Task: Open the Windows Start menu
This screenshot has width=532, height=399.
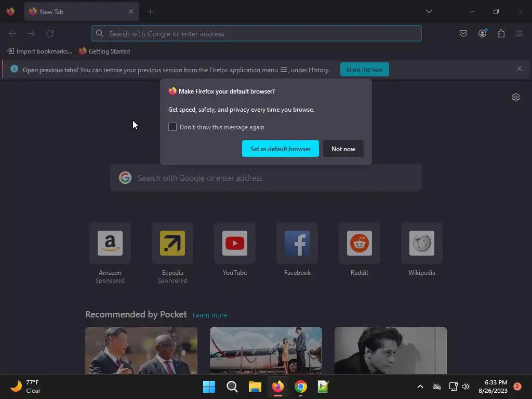Action: click(x=209, y=387)
